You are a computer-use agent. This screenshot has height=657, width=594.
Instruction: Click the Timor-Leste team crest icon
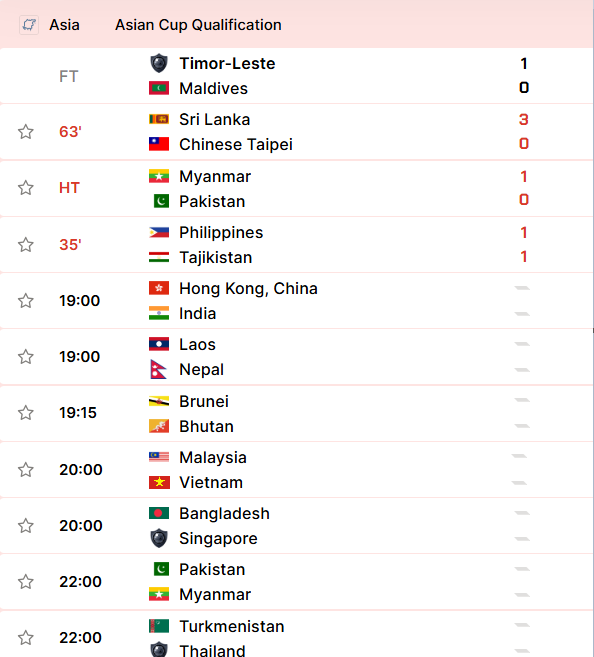click(159, 63)
